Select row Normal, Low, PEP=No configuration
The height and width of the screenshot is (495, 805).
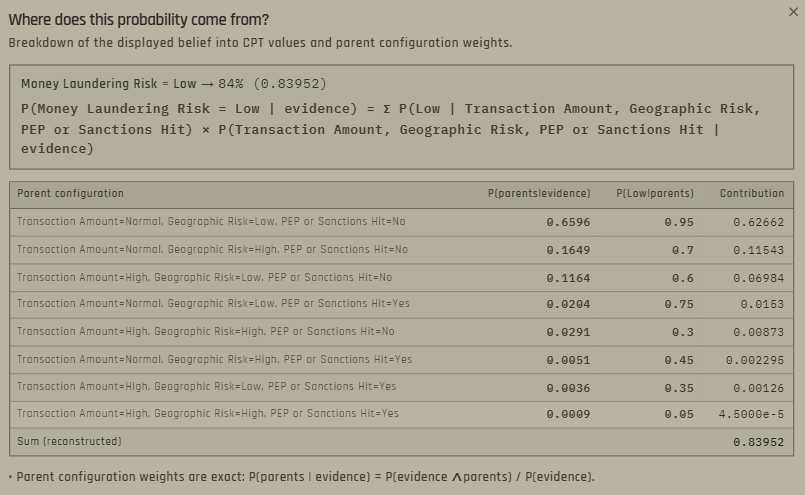coord(401,222)
